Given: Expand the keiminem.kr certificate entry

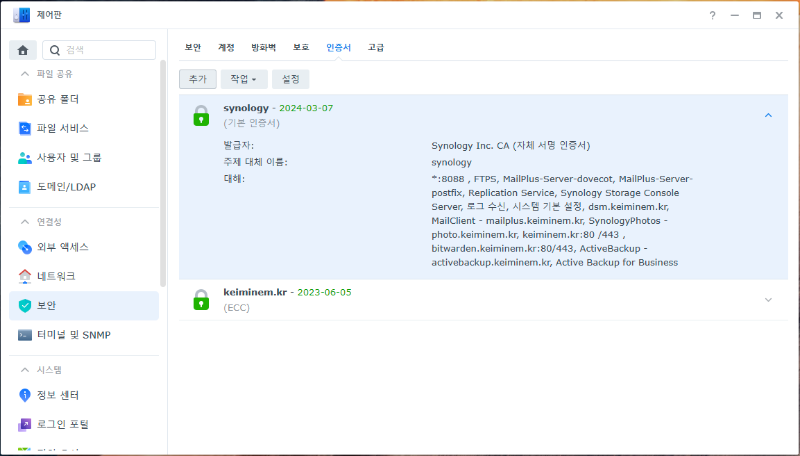Looking at the screenshot, I should [768, 300].
